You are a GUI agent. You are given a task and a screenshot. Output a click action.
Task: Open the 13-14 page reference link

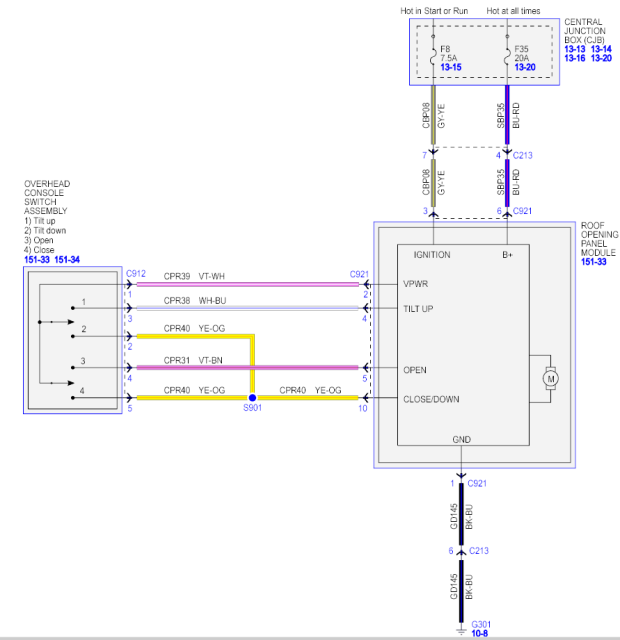602,48
